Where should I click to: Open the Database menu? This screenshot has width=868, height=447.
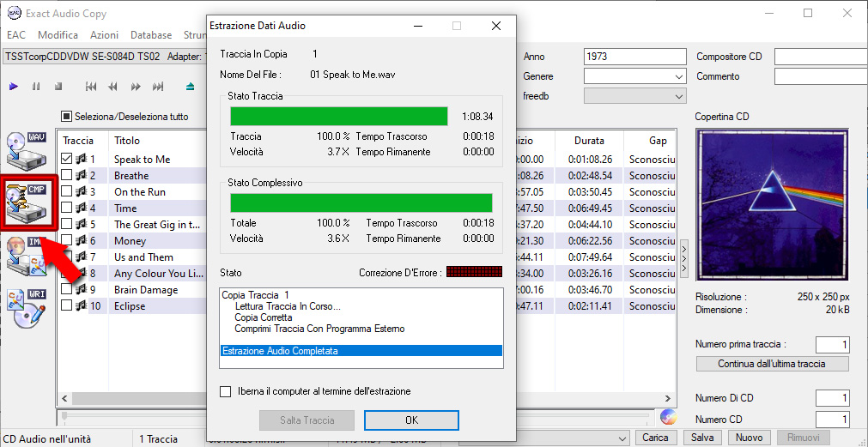151,35
